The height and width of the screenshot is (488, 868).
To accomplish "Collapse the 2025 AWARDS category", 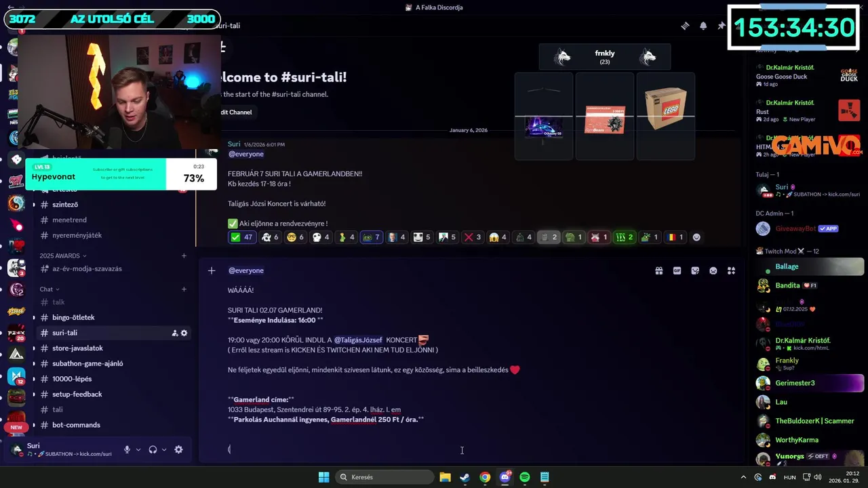I will tap(63, 256).
